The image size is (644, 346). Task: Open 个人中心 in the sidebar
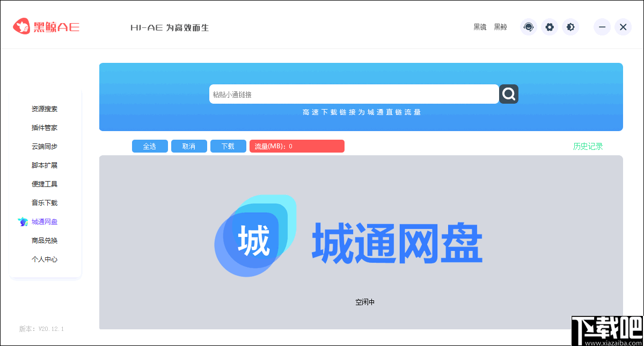tap(45, 259)
